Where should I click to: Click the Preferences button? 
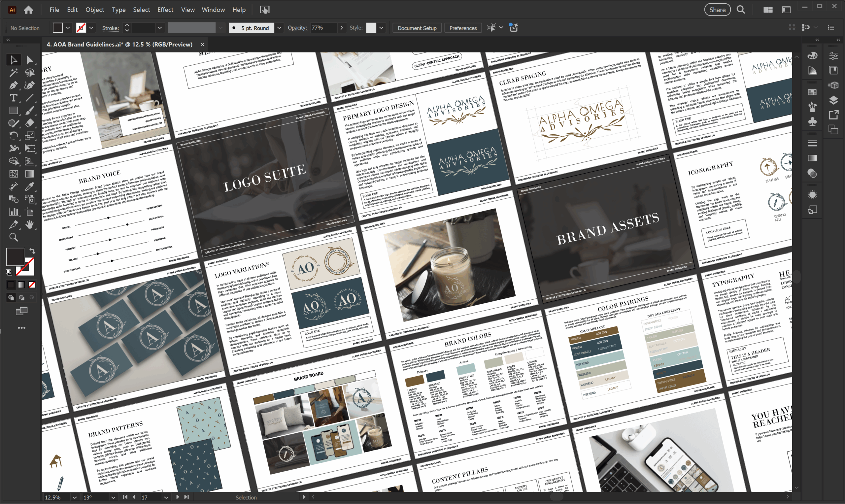coord(462,28)
